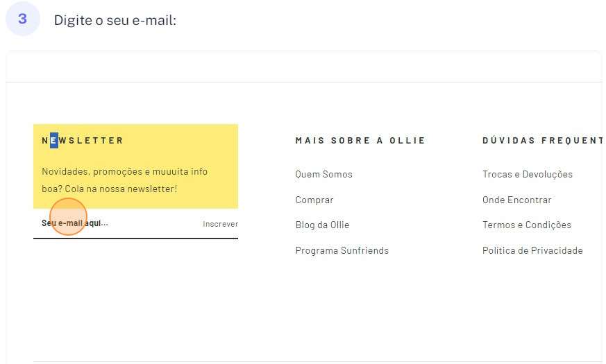Screen dimensions: 606x364
Task: Select the Programa Sunfriends link
Action: [342, 250]
